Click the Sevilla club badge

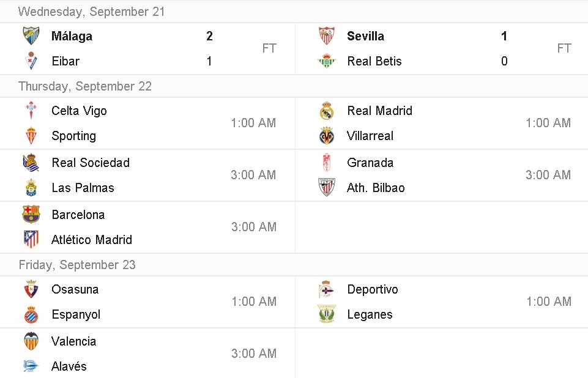point(327,36)
